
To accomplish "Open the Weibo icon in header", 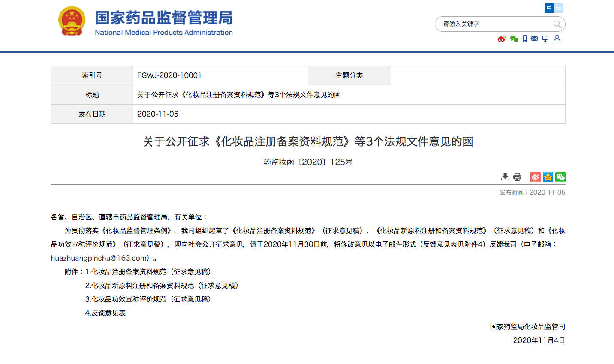I will pyautogui.click(x=502, y=39).
